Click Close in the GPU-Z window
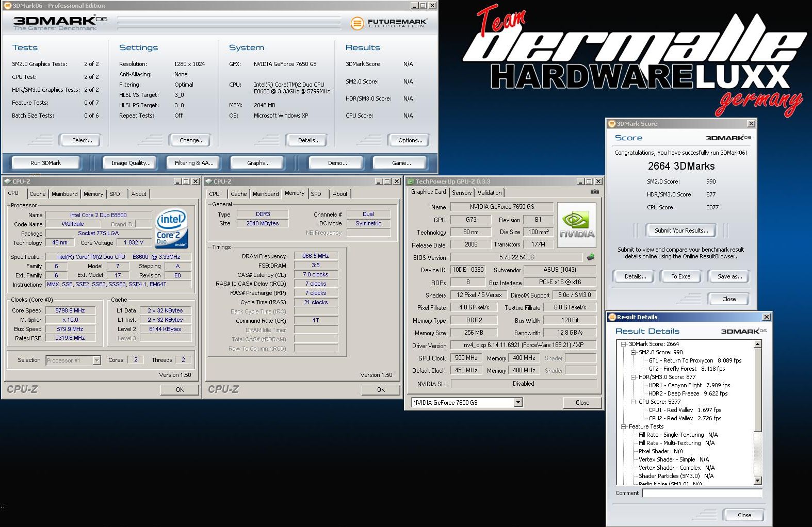Viewport: 812px width, 527px height. (x=582, y=403)
